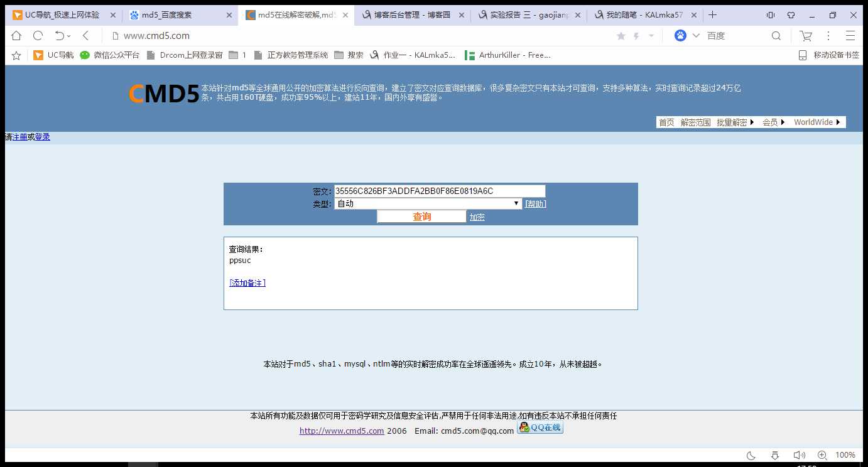Image resolution: width=868 pixels, height=467 pixels.
Task: Open the three-dot more options icon
Action: 828,36
